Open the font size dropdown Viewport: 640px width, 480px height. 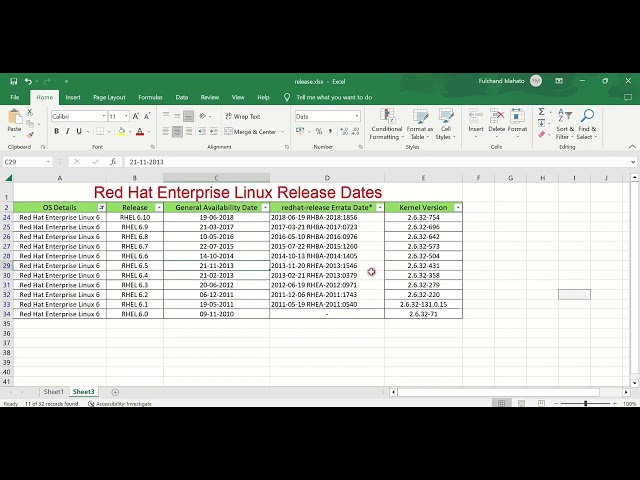coord(126,116)
